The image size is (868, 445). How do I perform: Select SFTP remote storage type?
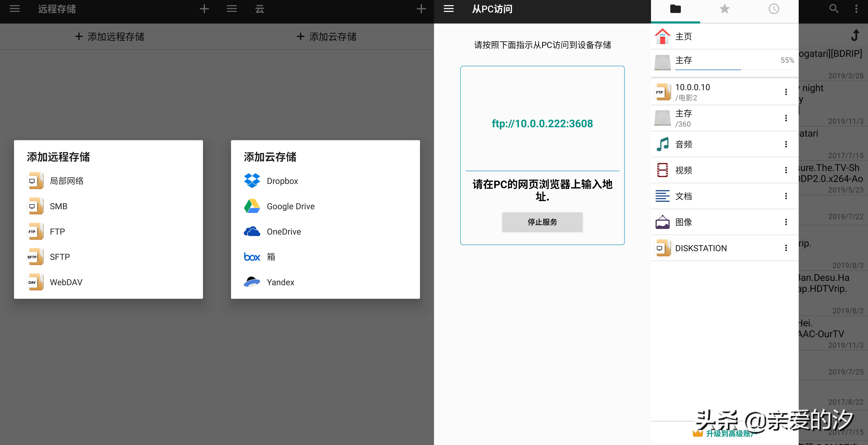click(x=60, y=257)
